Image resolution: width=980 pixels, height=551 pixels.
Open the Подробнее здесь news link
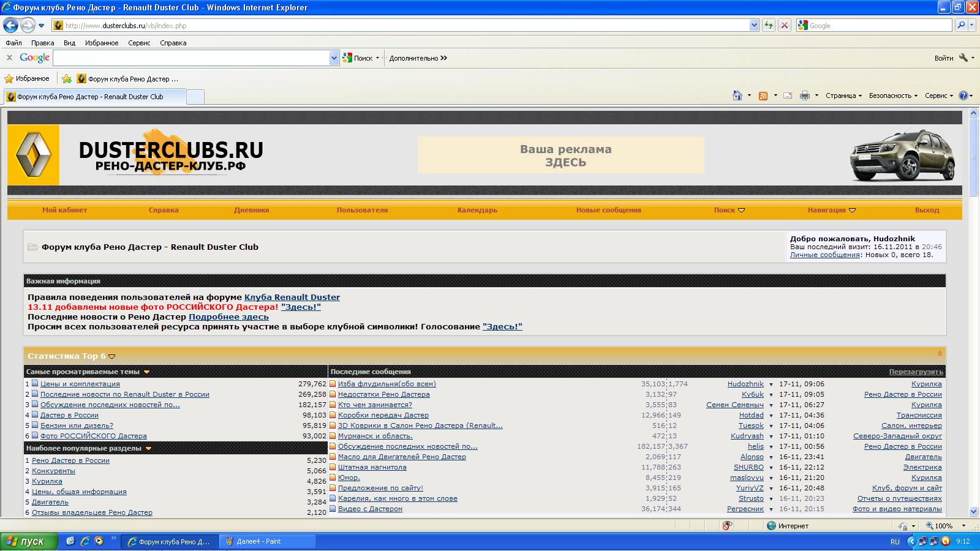[228, 317]
